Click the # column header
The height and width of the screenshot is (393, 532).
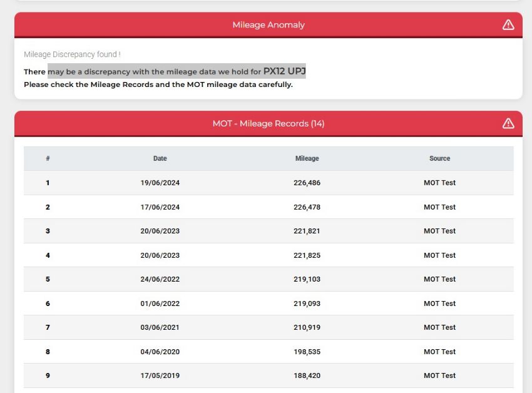[48, 158]
